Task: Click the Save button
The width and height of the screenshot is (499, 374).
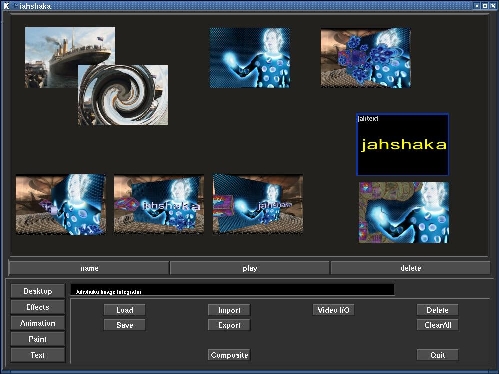Action: [x=125, y=325]
